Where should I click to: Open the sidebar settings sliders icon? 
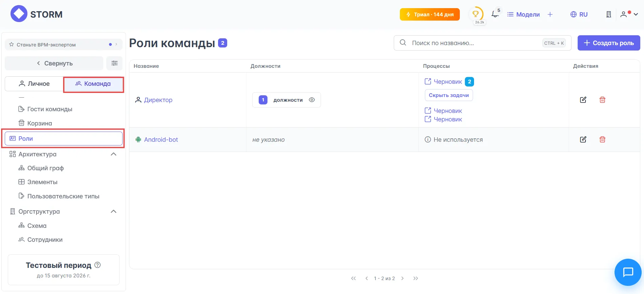tap(114, 63)
